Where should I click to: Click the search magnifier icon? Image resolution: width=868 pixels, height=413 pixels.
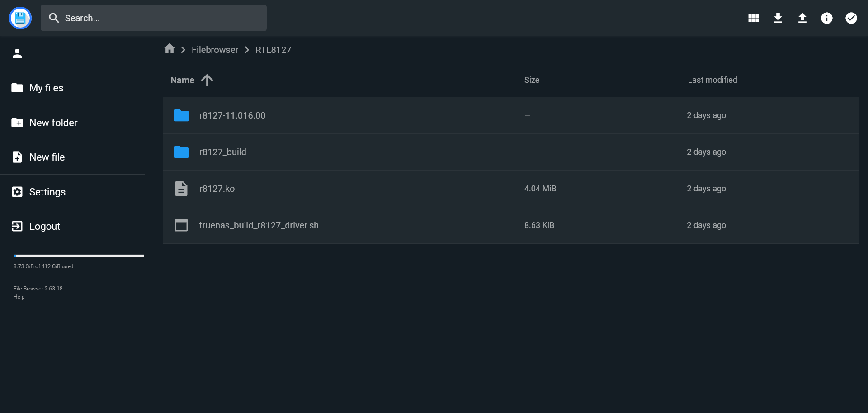54,18
